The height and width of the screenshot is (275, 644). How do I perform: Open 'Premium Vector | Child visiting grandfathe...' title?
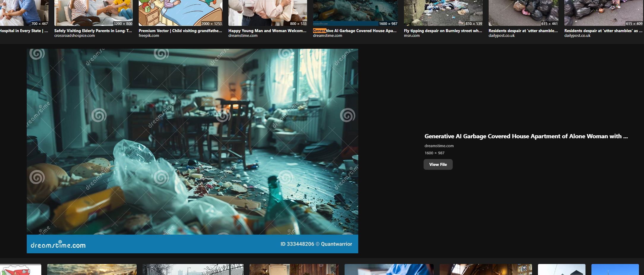(x=180, y=31)
